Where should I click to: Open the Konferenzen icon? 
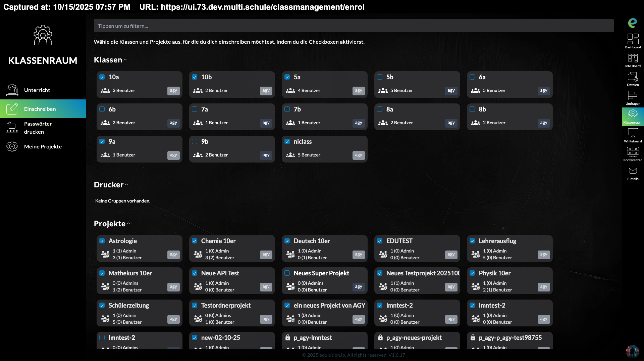pyautogui.click(x=633, y=152)
